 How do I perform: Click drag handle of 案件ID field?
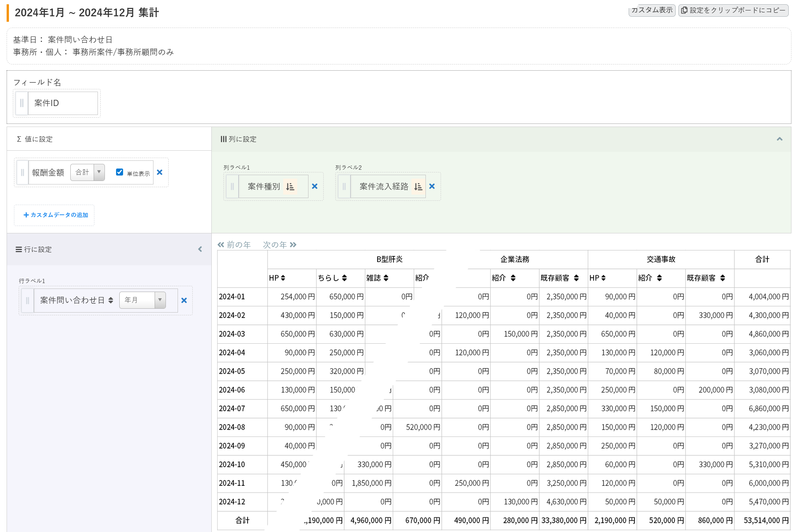pos(22,103)
